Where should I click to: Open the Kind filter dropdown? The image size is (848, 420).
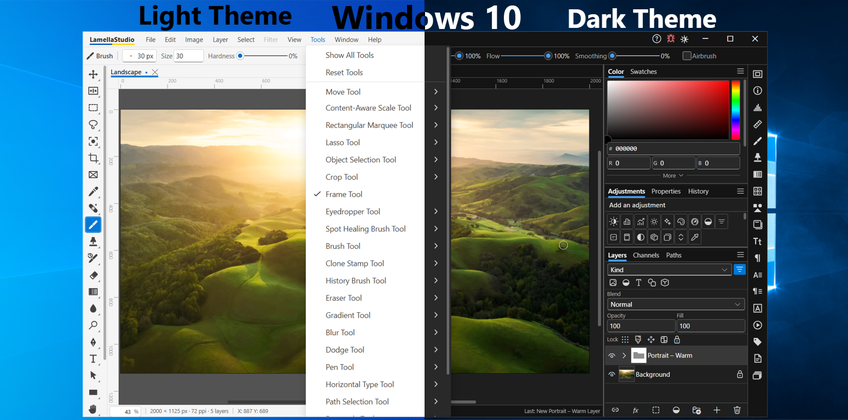(670, 269)
